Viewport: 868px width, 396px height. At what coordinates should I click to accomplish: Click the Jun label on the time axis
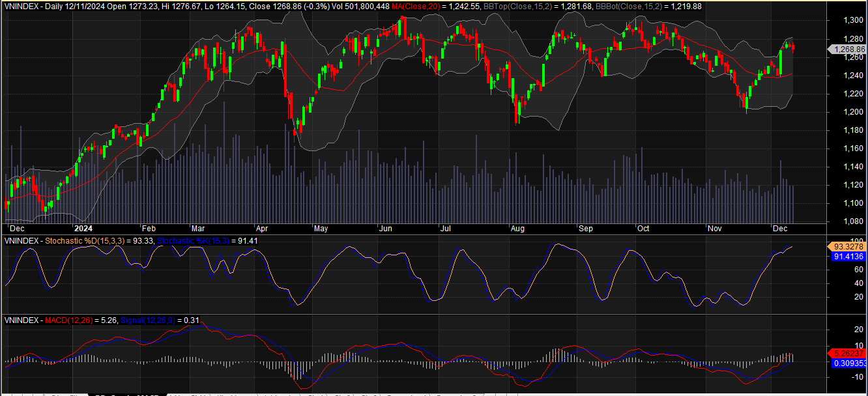click(386, 229)
